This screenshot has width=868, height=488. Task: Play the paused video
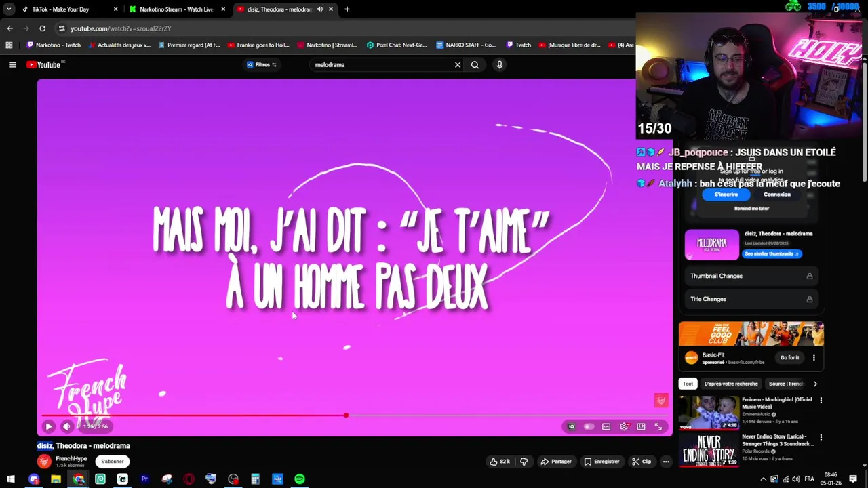[x=49, y=426]
